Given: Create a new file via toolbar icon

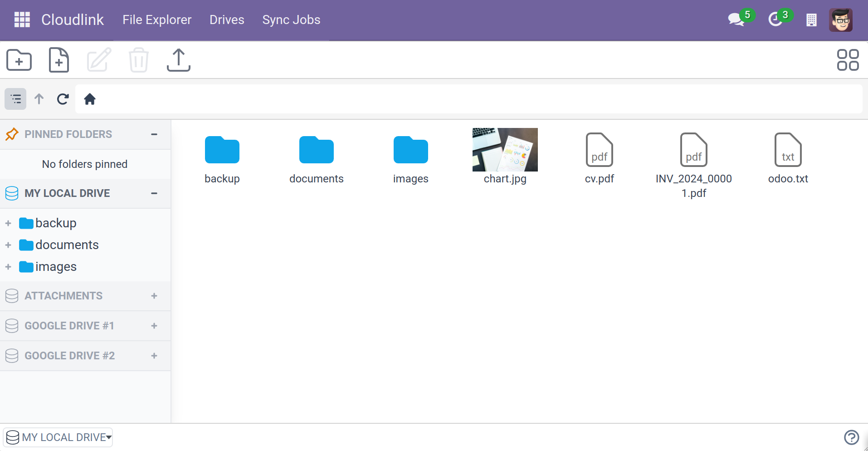Looking at the screenshot, I should (x=59, y=60).
